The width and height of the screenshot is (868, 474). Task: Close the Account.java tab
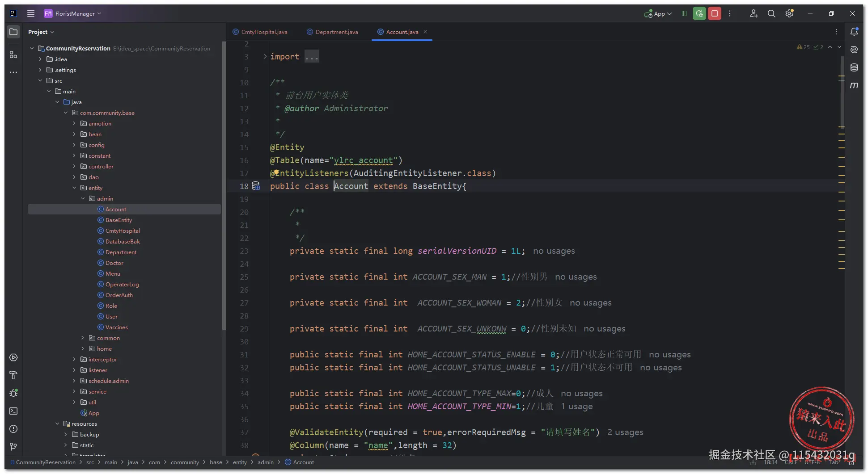[425, 32]
